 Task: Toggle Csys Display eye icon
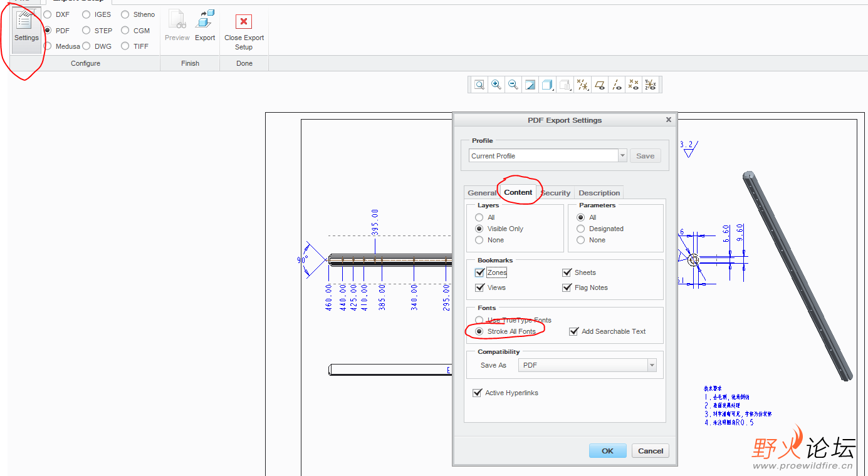[x=651, y=85]
